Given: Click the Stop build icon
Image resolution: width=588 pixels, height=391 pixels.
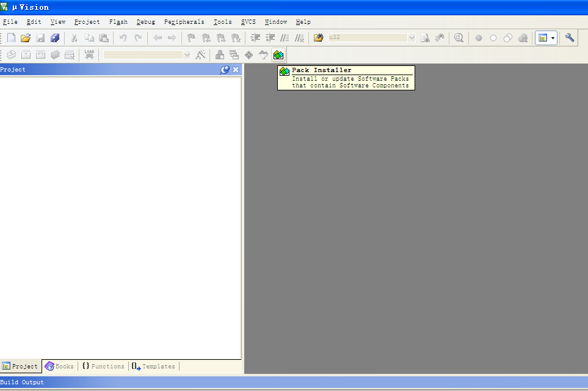Looking at the screenshot, I should tap(70, 55).
